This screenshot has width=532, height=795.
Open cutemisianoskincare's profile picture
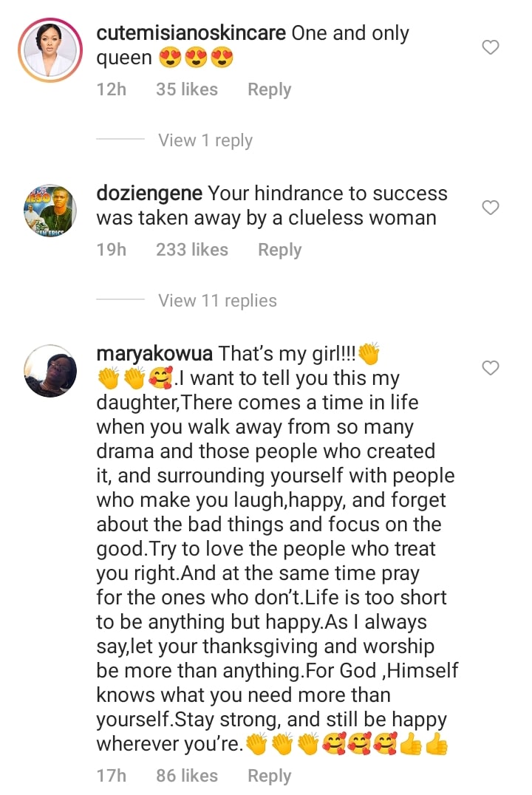tap(51, 49)
